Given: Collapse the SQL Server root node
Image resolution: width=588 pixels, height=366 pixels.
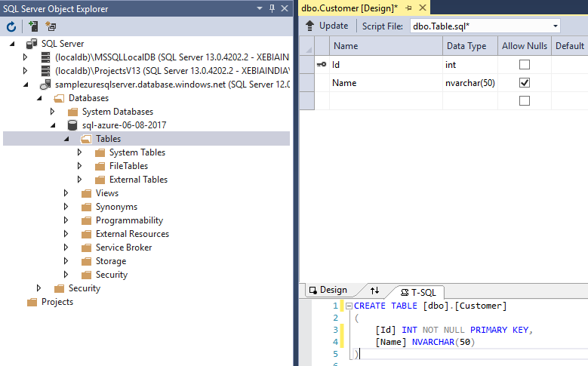Looking at the screenshot, I should pos(12,44).
